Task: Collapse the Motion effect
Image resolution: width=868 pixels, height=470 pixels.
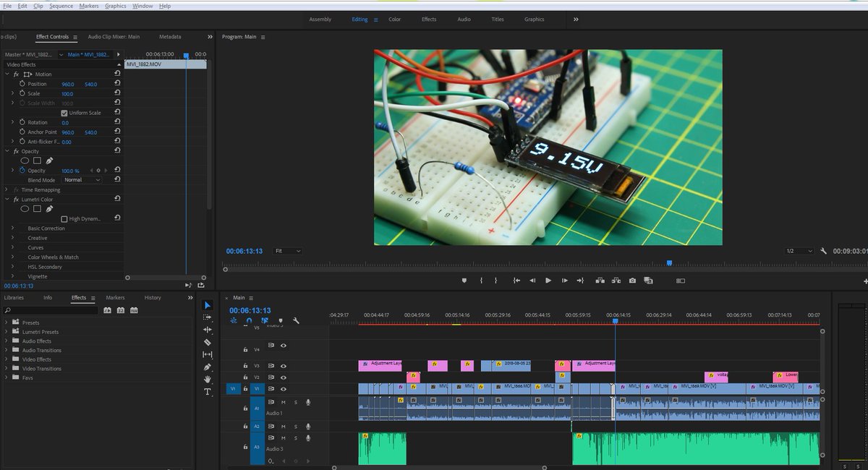Action: [7, 74]
